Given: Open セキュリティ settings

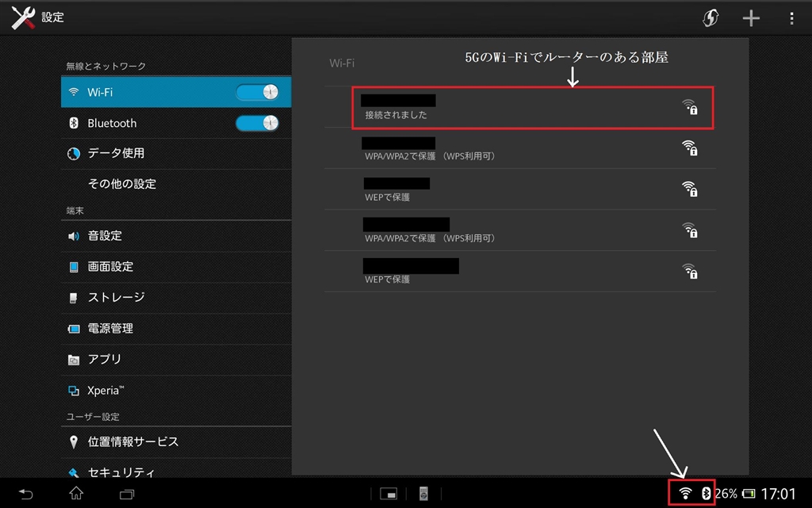Looking at the screenshot, I should 176,468.
